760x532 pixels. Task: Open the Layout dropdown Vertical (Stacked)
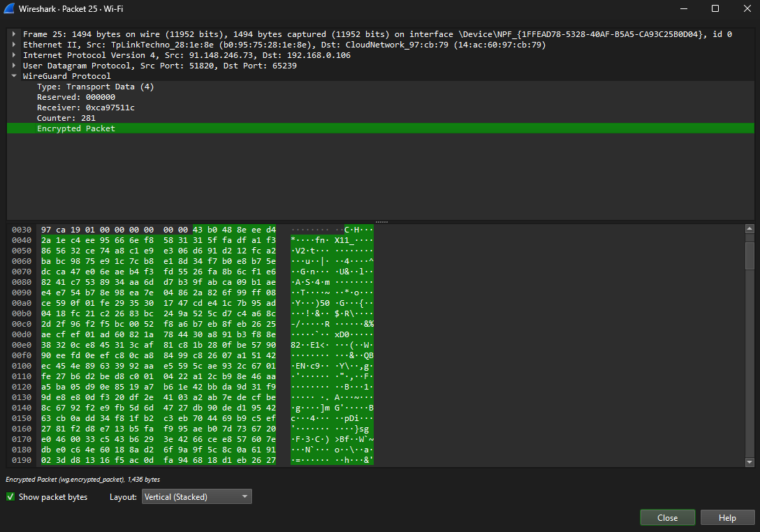pos(197,496)
